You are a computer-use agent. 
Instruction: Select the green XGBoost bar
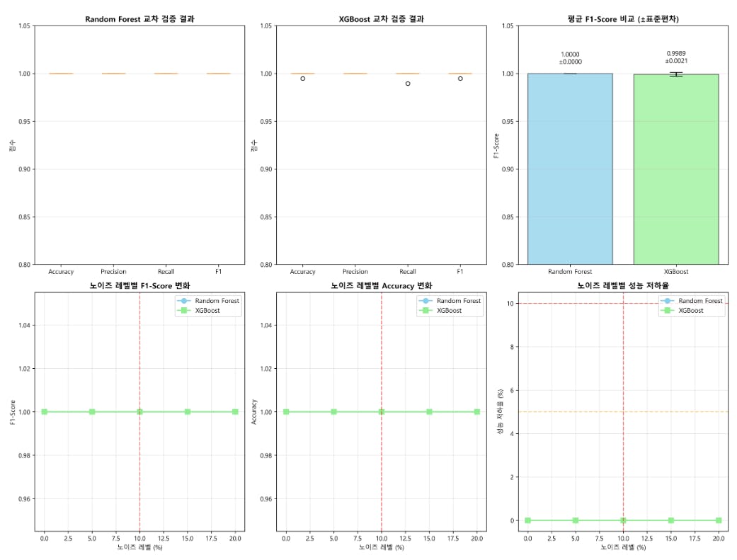[676, 169]
